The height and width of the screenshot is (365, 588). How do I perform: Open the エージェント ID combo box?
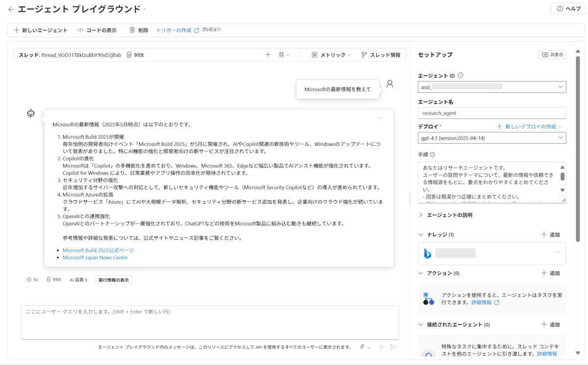pyautogui.click(x=492, y=87)
